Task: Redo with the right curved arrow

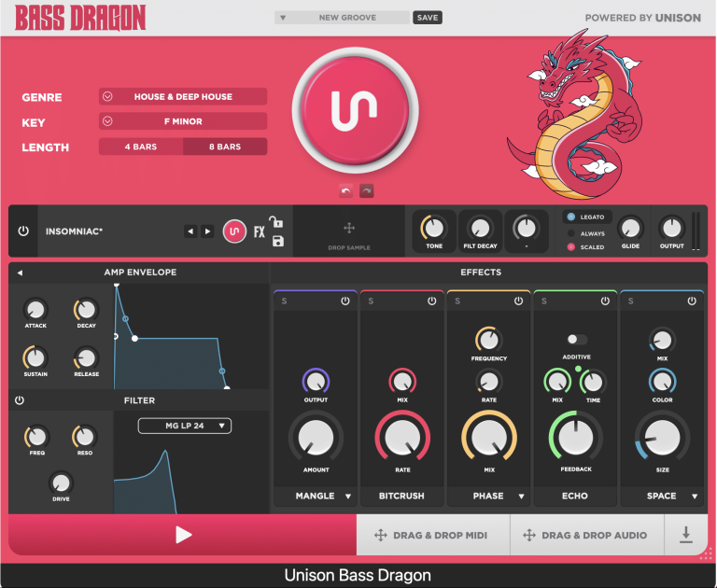Action: [367, 190]
